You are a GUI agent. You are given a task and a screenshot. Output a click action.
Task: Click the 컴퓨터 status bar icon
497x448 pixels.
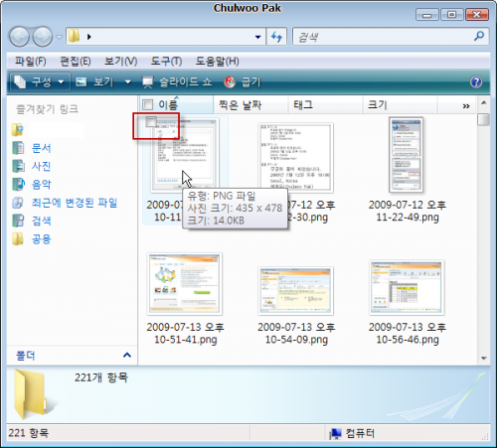[335, 433]
